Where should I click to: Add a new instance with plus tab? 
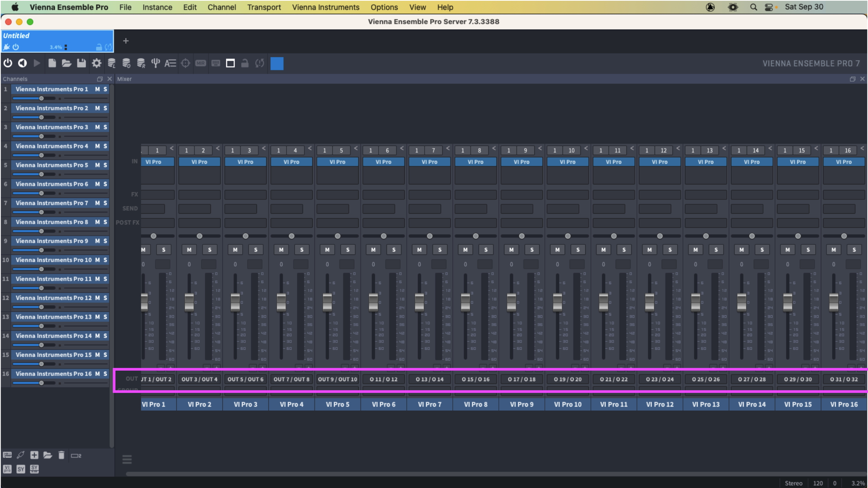click(x=126, y=41)
